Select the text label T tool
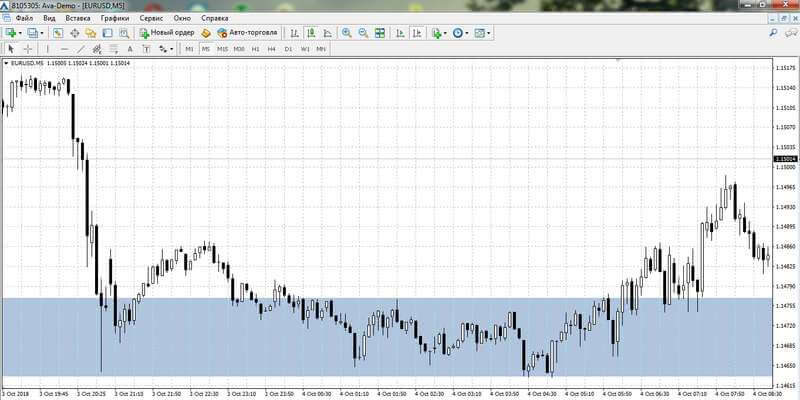 click(x=146, y=49)
